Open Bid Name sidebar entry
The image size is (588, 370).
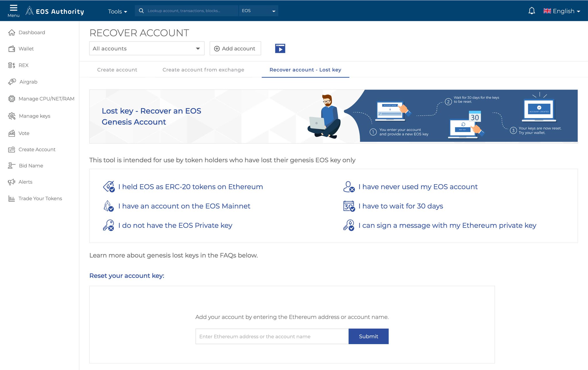(x=31, y=166)
